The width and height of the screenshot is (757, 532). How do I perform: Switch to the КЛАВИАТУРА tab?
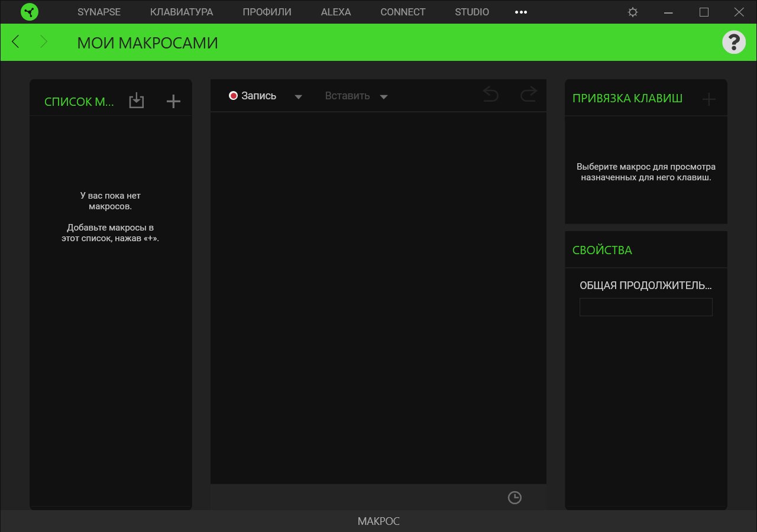tap(182, 12)
